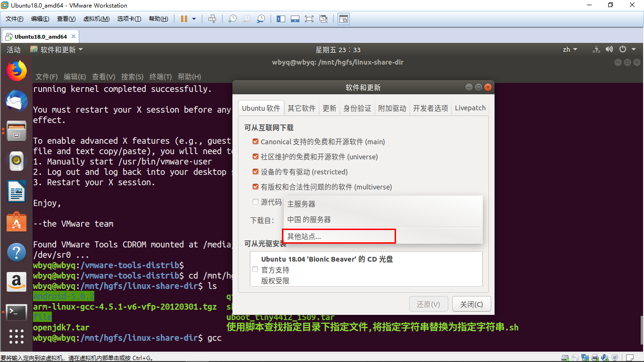Revert virtual machine to previous snapshot

[x=247, y=19]
